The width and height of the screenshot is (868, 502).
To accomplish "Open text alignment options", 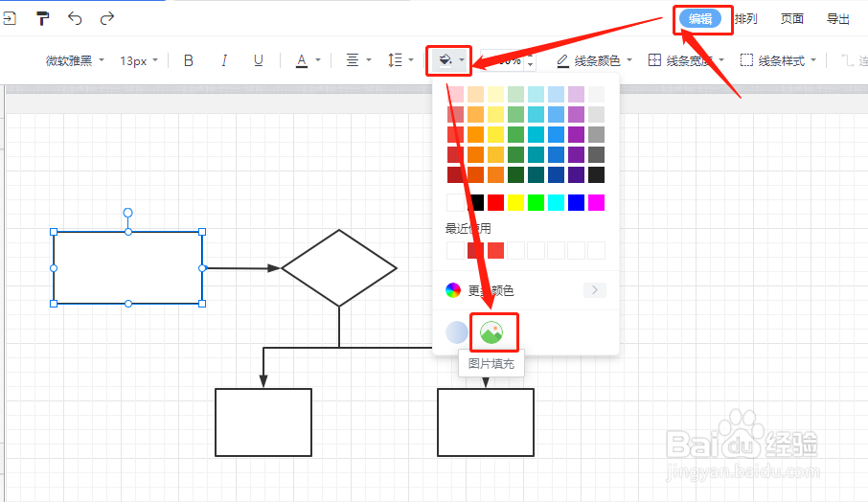I will [352, 59].
